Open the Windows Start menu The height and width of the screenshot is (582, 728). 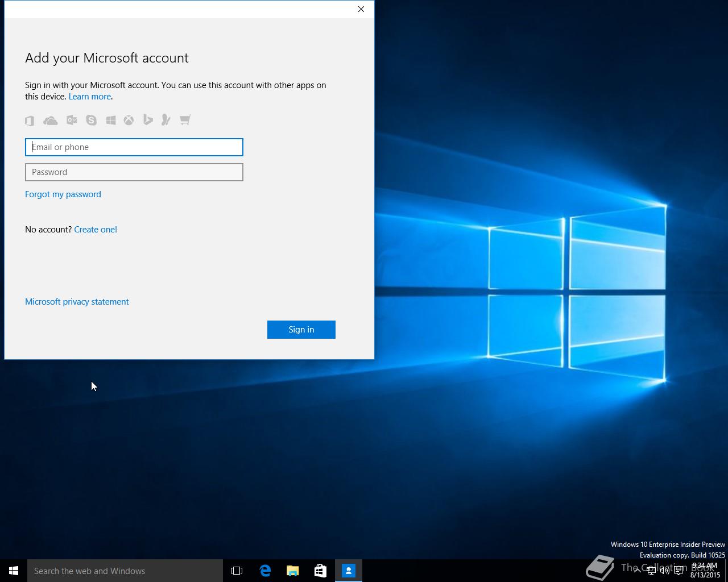[x=14, y=571]
